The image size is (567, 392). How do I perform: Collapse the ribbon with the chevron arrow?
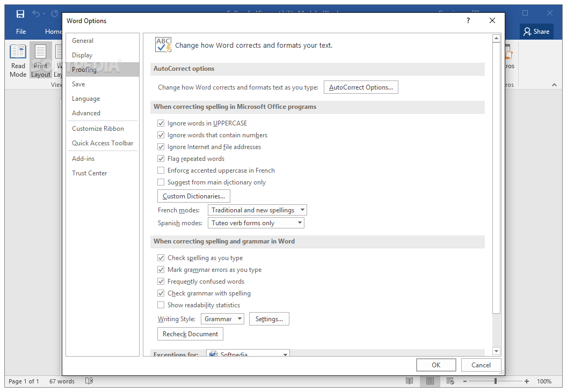554,85
